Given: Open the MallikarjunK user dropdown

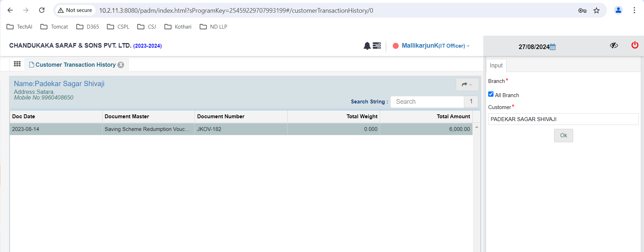Looking at the screenshot, I should tap(436, 46).
